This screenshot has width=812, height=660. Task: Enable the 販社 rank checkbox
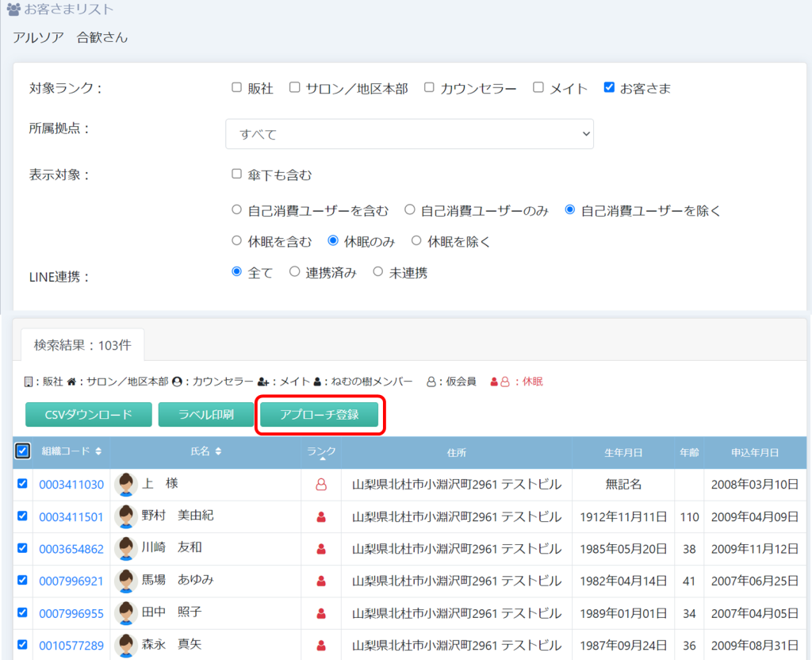pos(236,88)
